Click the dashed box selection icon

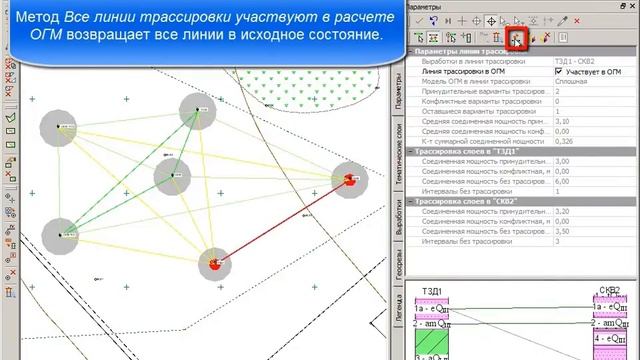(x=533, y=20)
